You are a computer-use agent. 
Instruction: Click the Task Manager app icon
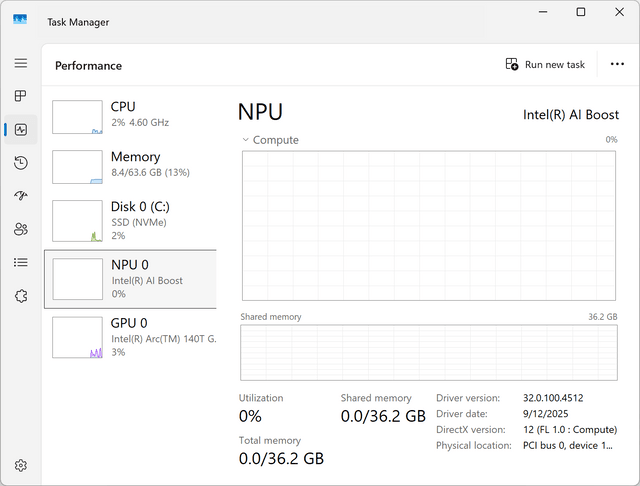click(x=20, y=20)
